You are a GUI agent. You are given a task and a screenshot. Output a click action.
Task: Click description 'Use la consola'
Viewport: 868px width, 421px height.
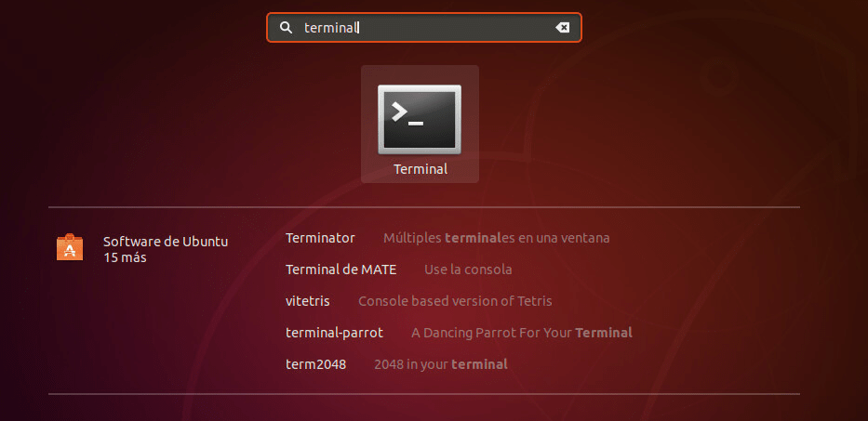coord(468,270)
